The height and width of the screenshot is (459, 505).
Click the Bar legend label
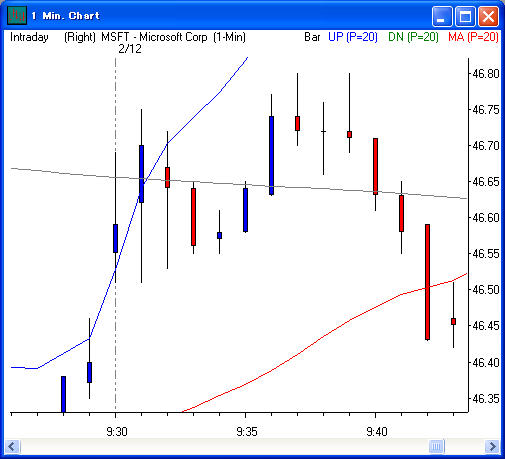click(312, 37)
